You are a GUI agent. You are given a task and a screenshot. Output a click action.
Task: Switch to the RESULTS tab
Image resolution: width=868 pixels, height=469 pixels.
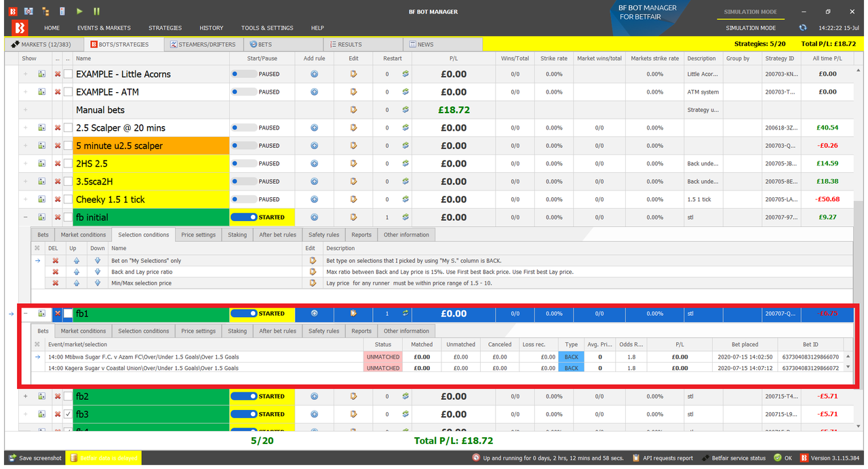(x=362, y=44)
